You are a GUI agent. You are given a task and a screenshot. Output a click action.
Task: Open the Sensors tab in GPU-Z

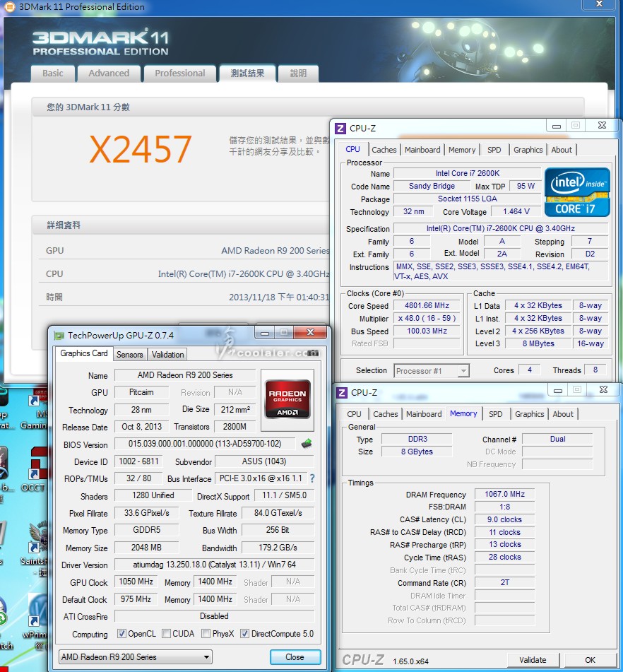[x=129, y=355]
